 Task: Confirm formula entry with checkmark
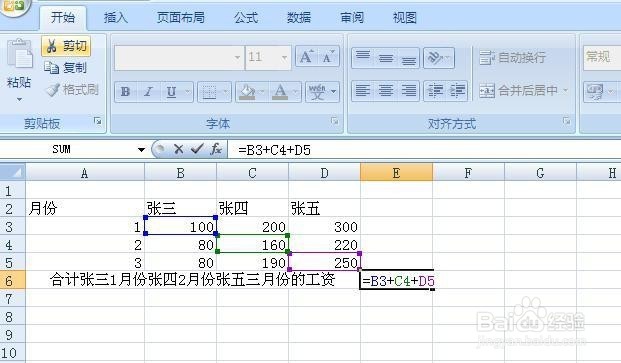point(197,149)
